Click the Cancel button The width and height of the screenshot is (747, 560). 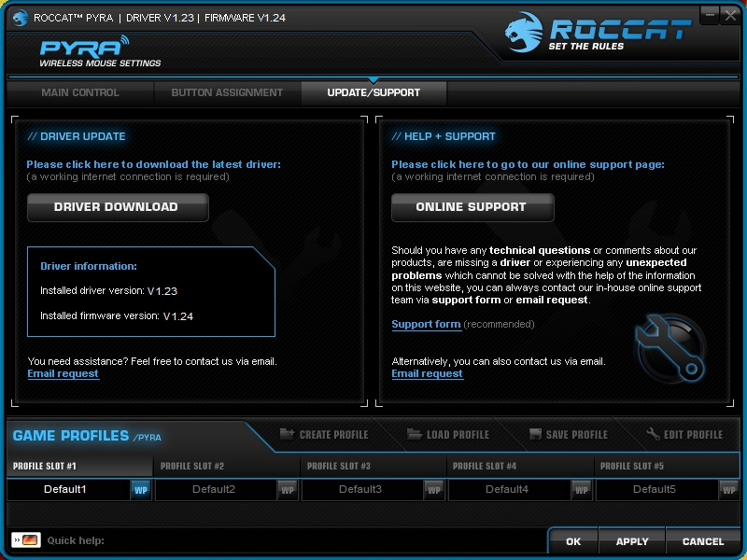[703, 541]
